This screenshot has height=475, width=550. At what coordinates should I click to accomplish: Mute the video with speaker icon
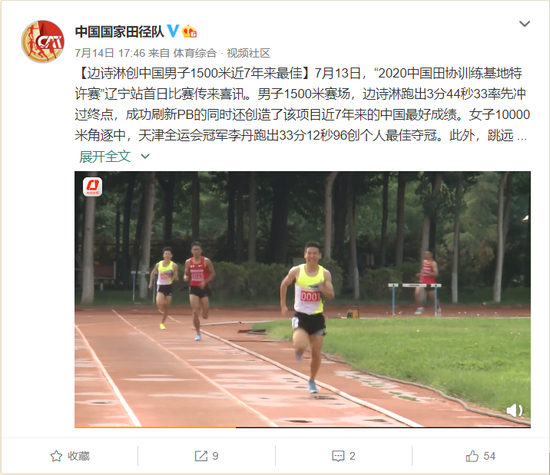[x=515, y=410]
